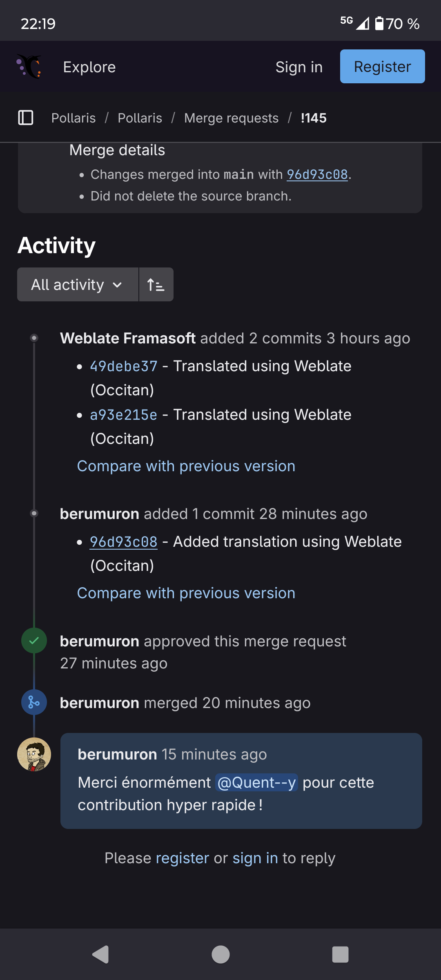Screen dimensions: 441x980
Task: Go to Merge requests breadcrumb
Action: pos(231,118)
